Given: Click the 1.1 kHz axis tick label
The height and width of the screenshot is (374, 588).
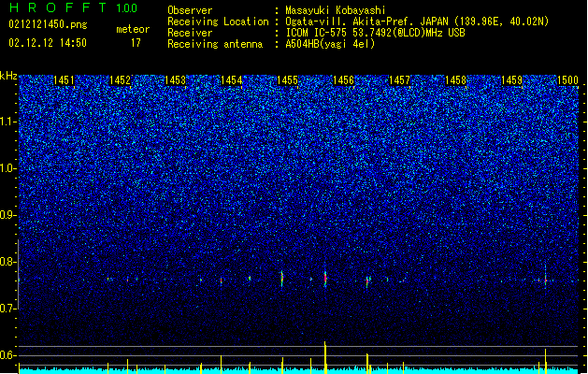Looking at the screenshot, I should [x=8, y=122].
